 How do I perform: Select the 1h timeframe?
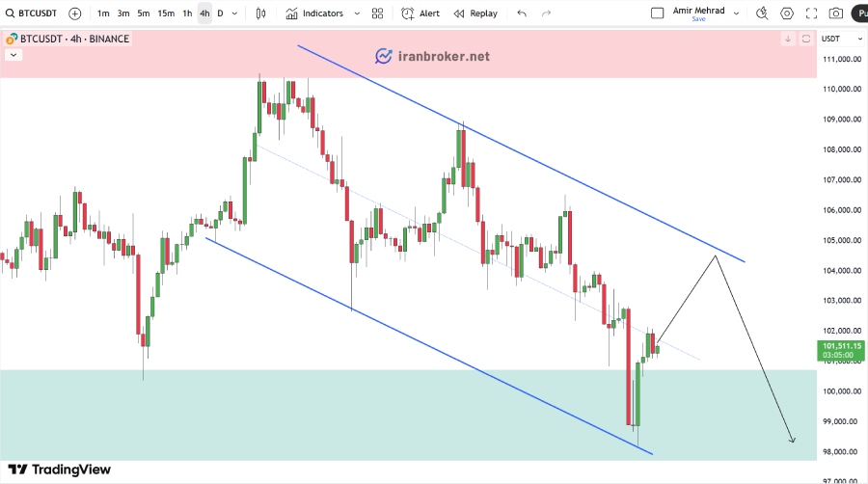[187, 13]
